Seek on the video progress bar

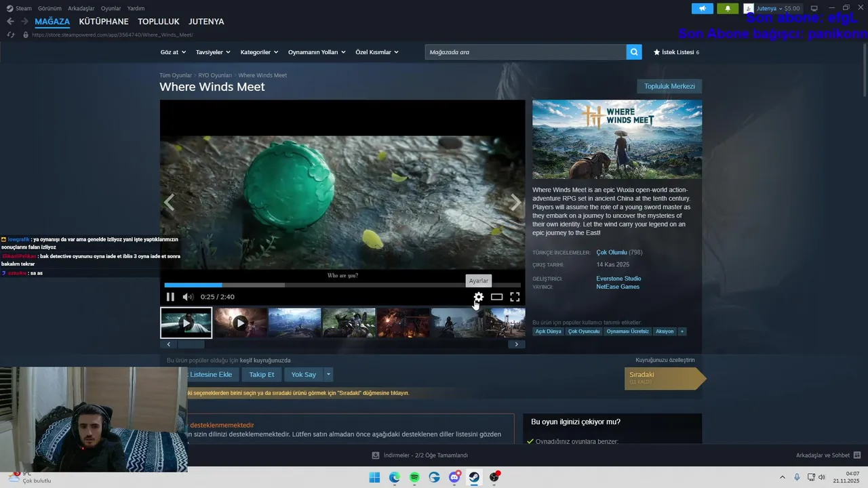342,285
